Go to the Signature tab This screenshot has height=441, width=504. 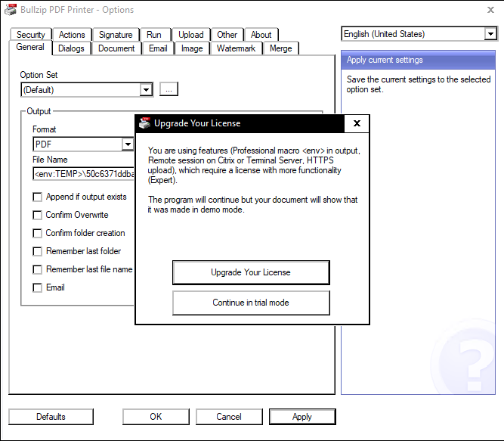pos(116,35)
